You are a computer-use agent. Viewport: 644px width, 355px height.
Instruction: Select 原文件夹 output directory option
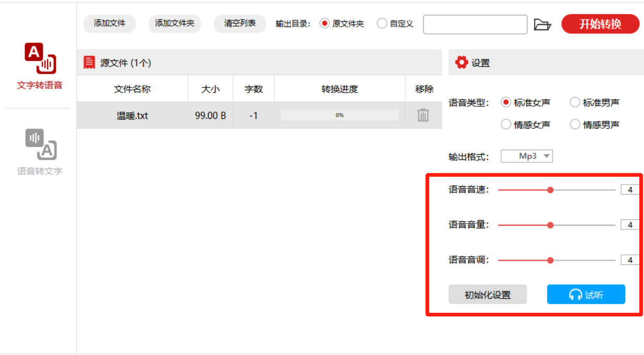coord(342,23)
